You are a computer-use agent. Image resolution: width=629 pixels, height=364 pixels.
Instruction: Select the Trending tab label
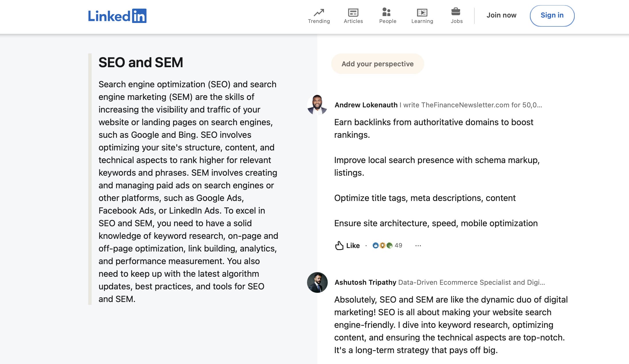click(x=319, y=21)
